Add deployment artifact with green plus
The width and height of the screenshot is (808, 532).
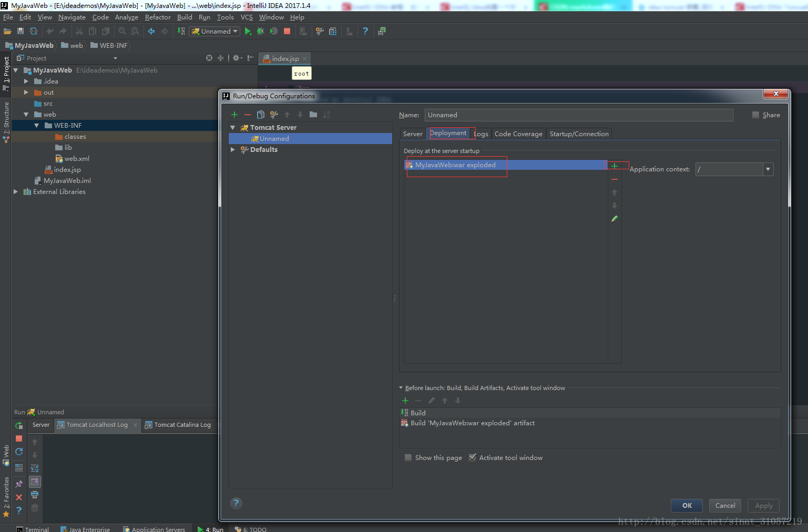click(x=615, y=166)
